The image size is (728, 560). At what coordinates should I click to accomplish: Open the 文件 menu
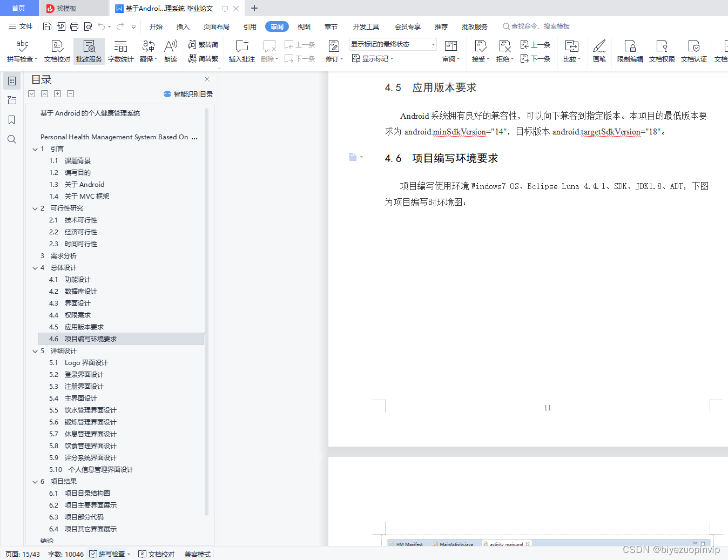pos(21,26)
